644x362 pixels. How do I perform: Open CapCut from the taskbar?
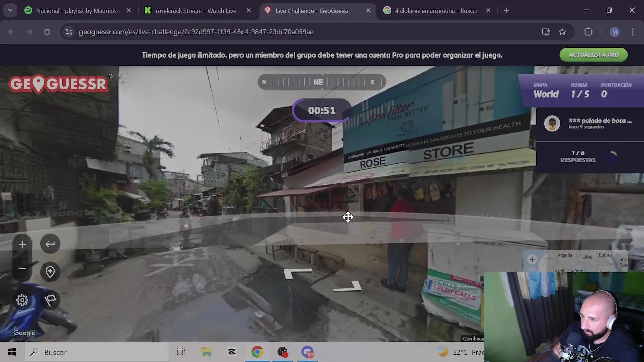[232, 352]
